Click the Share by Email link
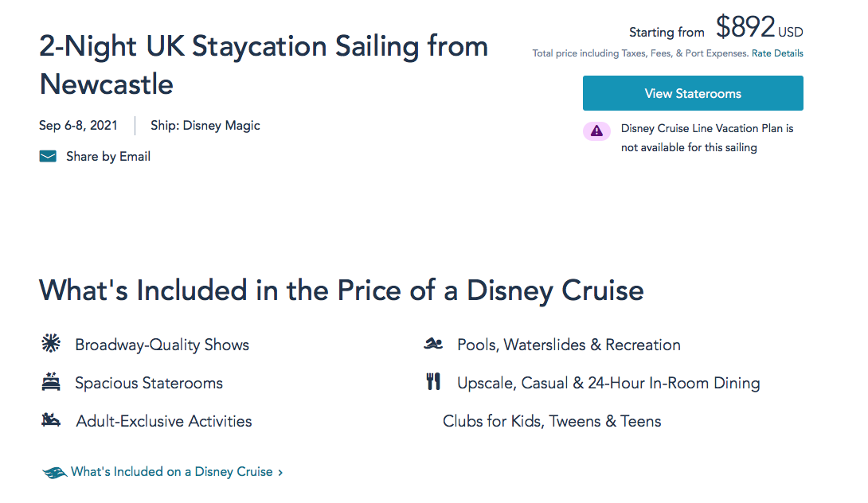 point(108,157)
